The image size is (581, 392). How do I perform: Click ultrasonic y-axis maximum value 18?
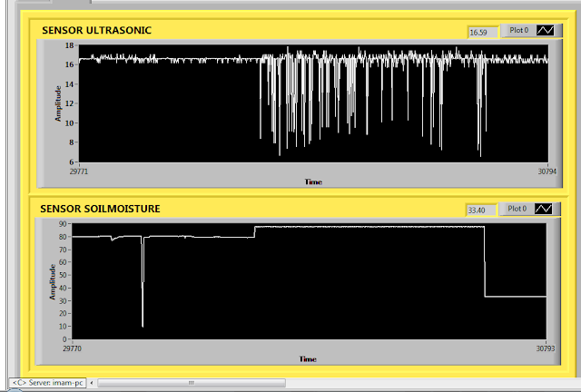pyautogui.click(x=69, y=45)
